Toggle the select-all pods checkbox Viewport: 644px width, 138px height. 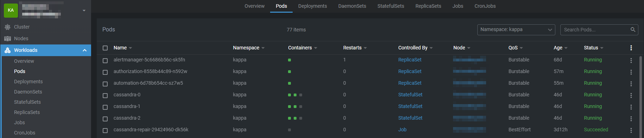(x=105, y=48)
